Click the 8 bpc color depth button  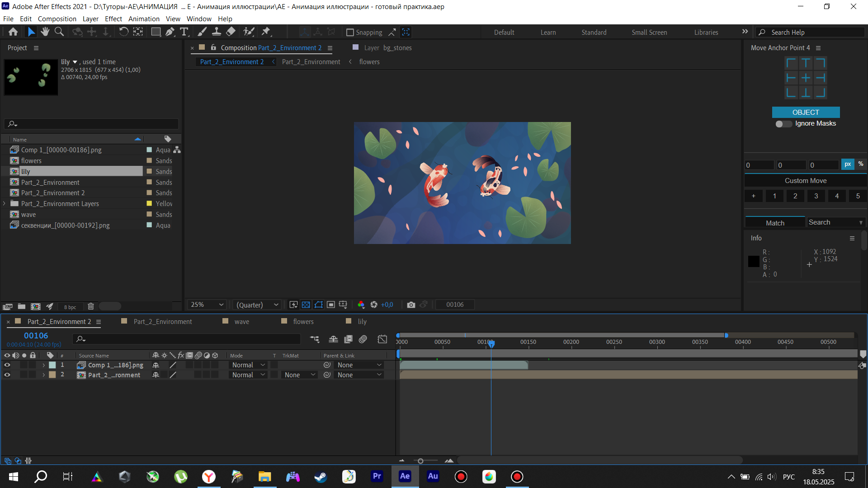70,307
